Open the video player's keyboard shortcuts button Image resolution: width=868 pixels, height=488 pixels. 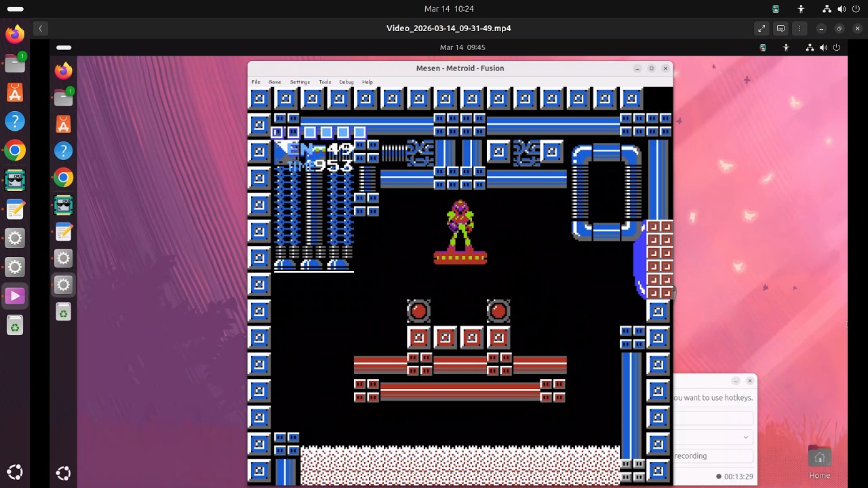[x=781, y=28]
